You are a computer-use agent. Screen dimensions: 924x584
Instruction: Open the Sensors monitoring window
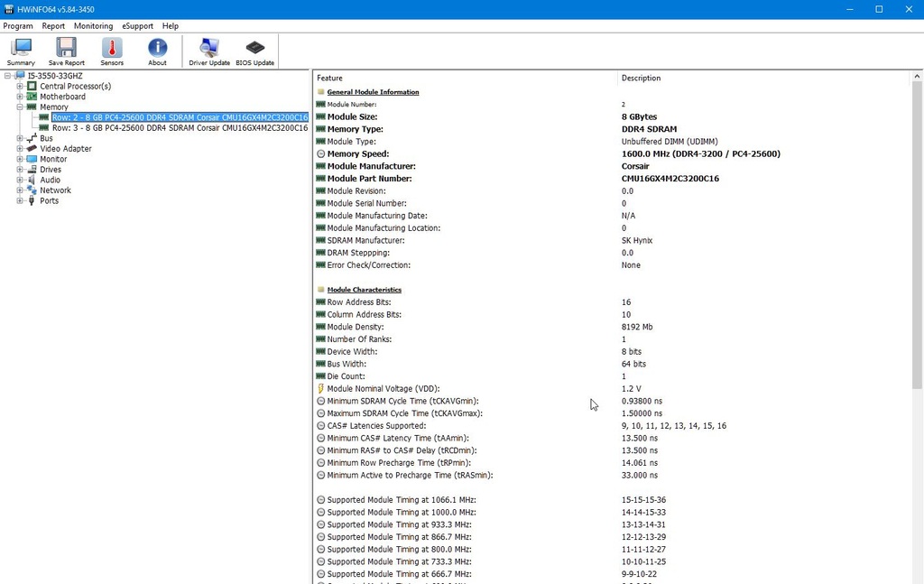pos(112,51)
